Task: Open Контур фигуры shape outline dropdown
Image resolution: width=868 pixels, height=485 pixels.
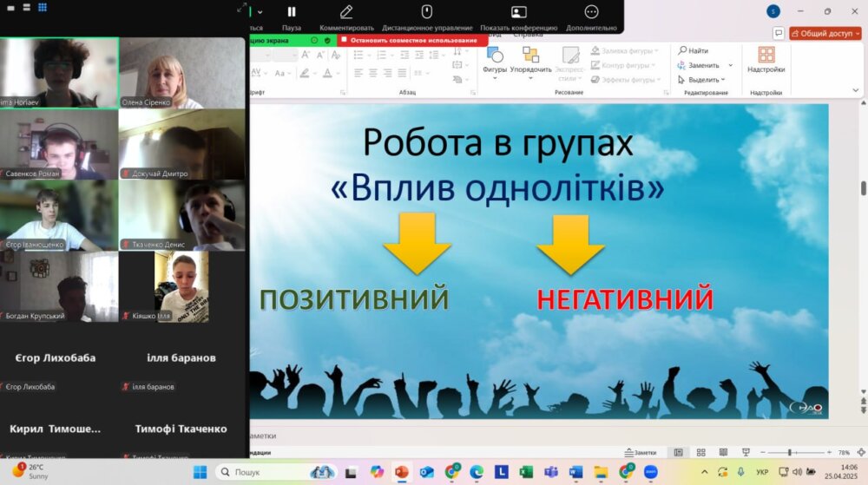Action: pos(623,65)
